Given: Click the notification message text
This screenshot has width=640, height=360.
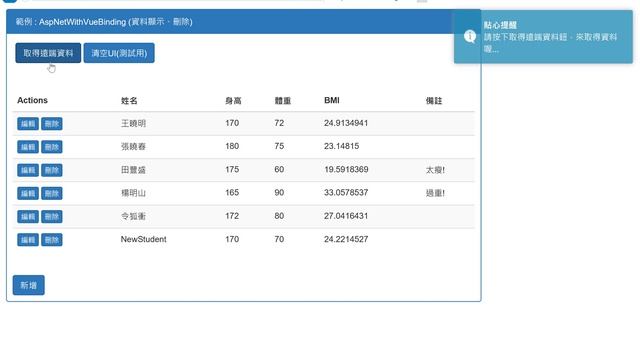Looking at the screenshot, I should click(x=551, y=43).
